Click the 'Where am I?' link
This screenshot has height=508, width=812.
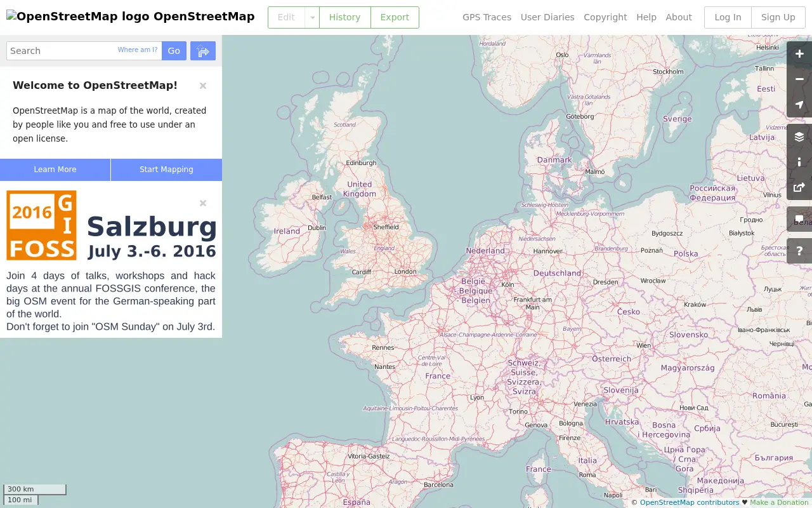pos(138,50)
